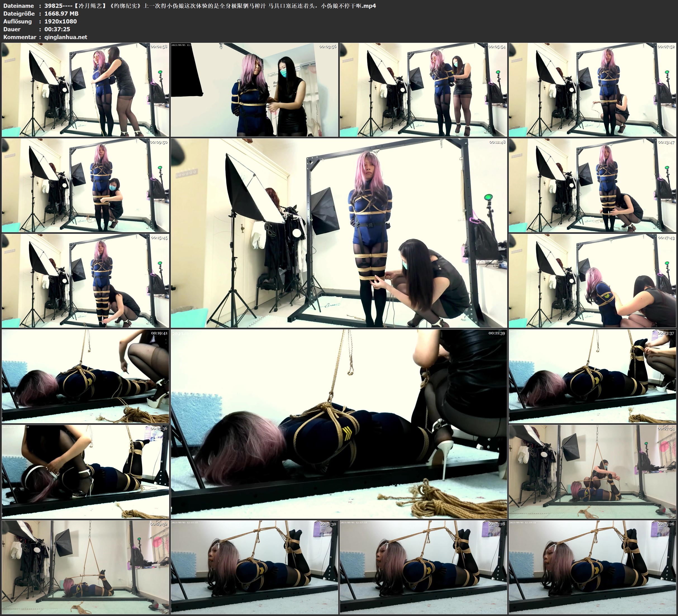Click the qinglanhua.net comment text
Image resolution: width=678 pixels, height=616 pixels.
pos(66,37)
